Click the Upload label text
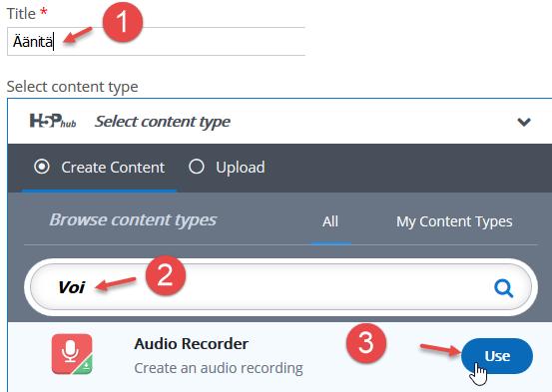Viewport: 552px width, 392px height. [x=241, y=168]
